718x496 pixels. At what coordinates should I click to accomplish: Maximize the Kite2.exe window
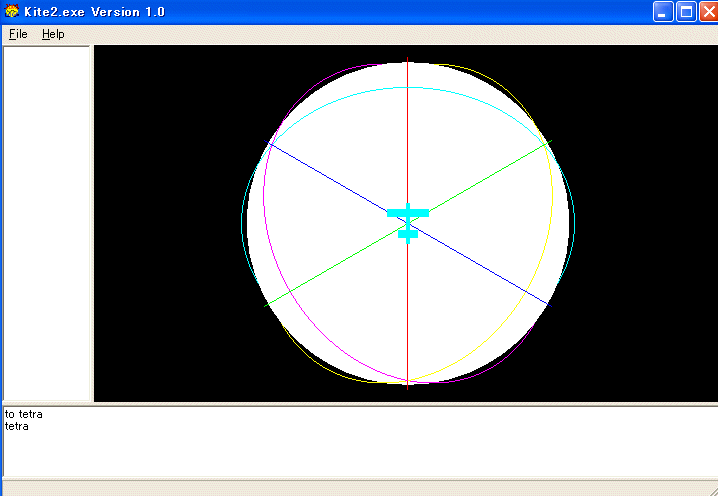686,11
